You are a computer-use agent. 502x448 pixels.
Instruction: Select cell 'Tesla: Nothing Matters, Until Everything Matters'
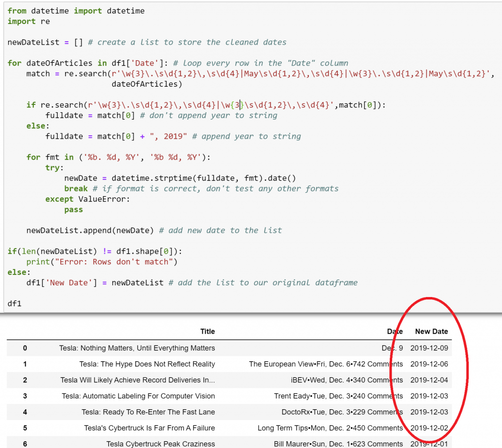click(x=137, y=348)
